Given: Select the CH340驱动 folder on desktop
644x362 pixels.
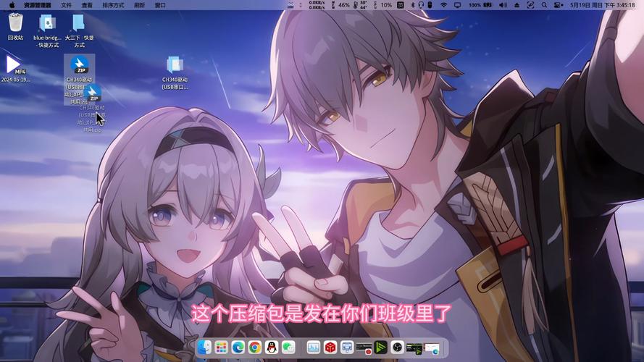Looking at the screenshot, I should click(175, 73).
